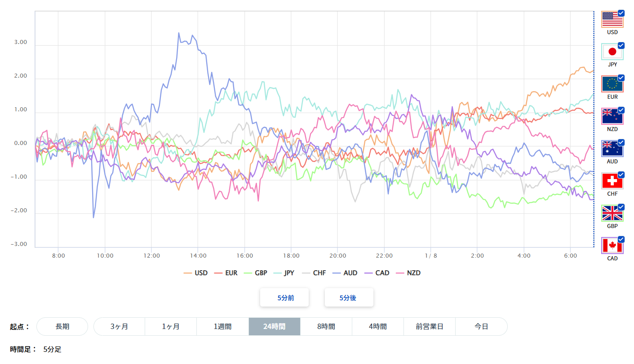Click the 8:00 time axis label
The height and width of the screenshot is (364, 634).
(58, 255)
